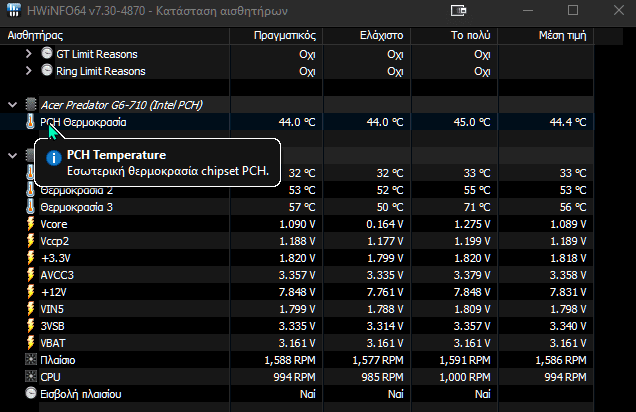
Task: Click the compact view icon in title bar
Action: pyautogui.click(x=458, y=11)
